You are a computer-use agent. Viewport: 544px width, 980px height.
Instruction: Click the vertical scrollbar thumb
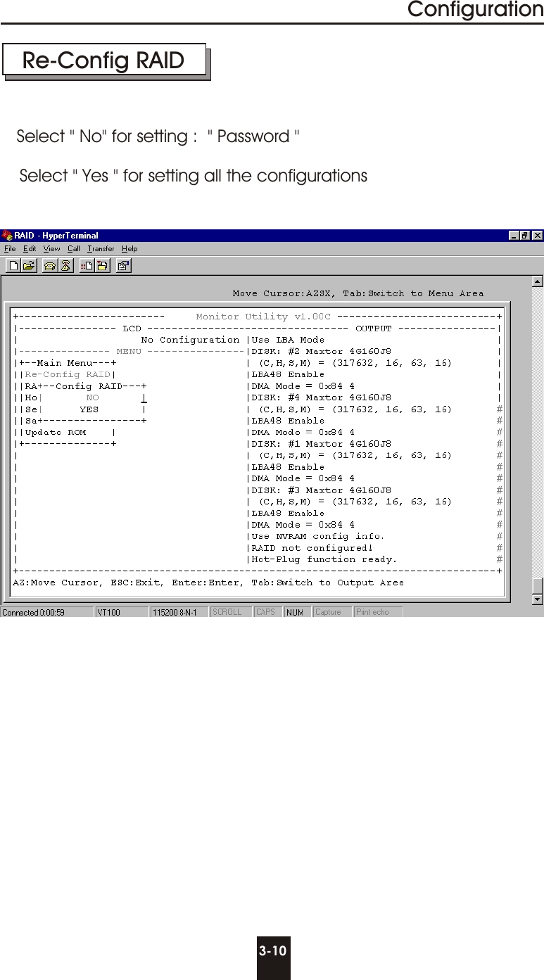(x=537, y=585)
